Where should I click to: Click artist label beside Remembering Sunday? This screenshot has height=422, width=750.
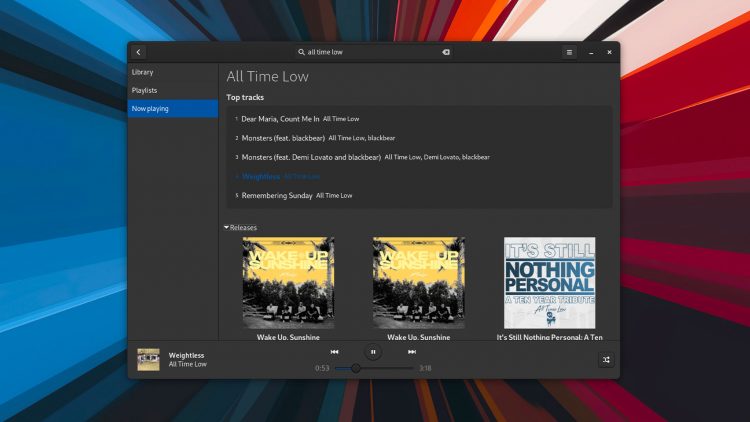334,196
